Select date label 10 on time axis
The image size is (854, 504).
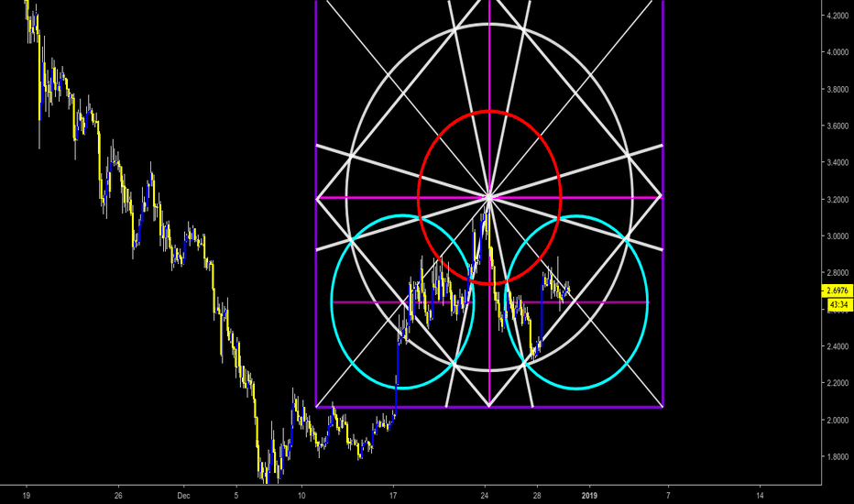(301, 495)
